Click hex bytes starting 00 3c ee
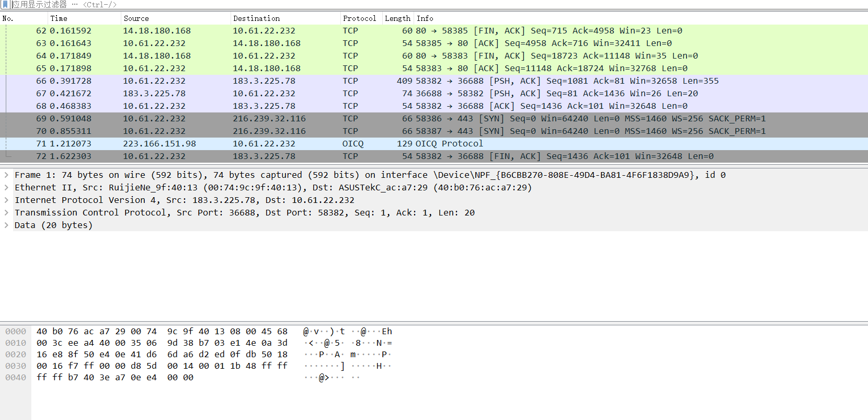Image resolution: width=868 pixels, height=420 pixels. 162,343
